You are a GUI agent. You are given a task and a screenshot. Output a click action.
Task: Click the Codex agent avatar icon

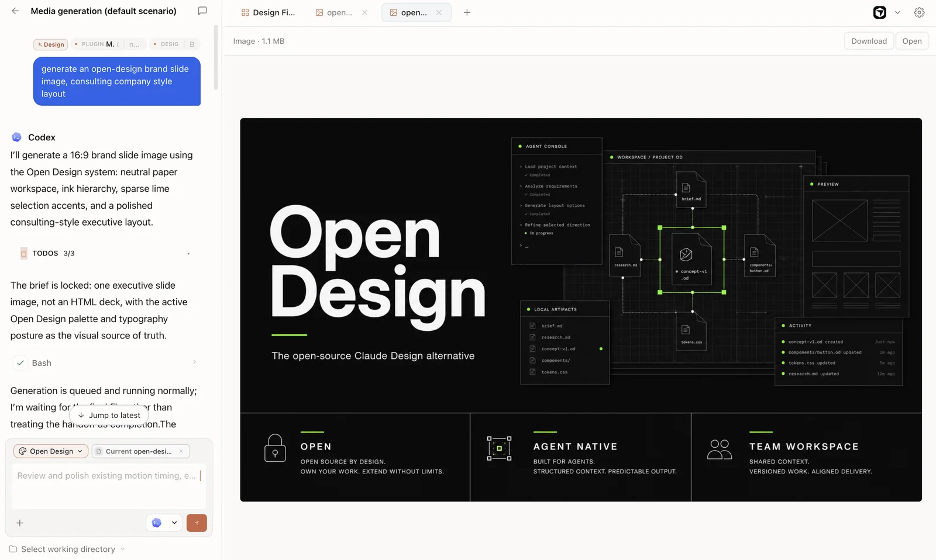click(x=16, y=137)
